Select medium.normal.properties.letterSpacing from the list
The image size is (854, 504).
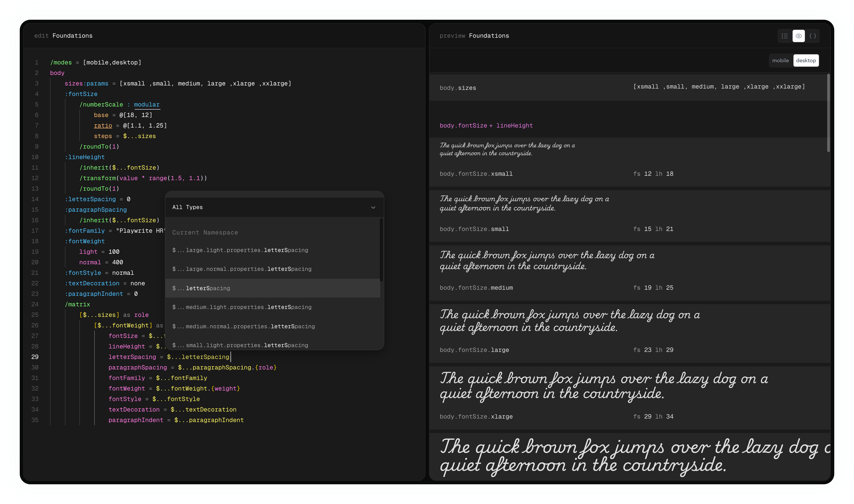[243, 326]
